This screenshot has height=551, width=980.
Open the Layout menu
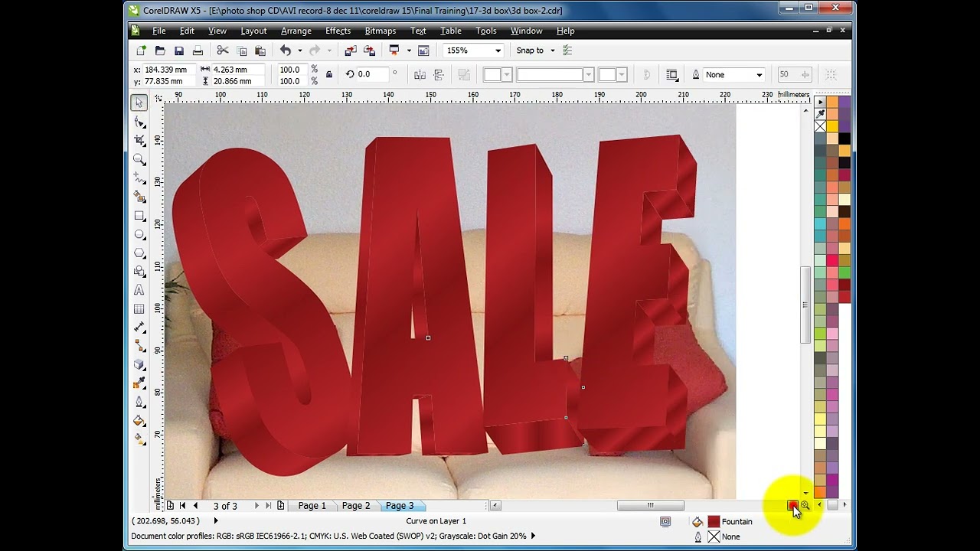(x=253, y=31)
